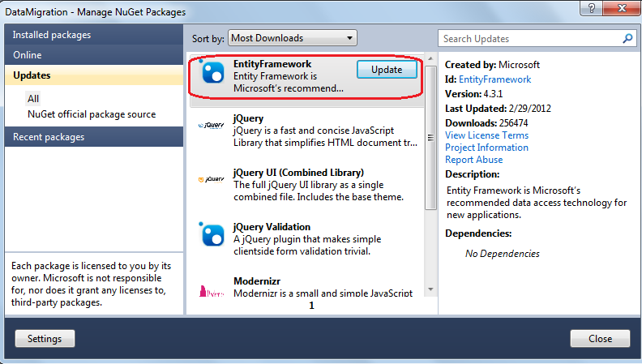642x364 pixels.
Task: Select NuGet official package source
Action: 91,114
